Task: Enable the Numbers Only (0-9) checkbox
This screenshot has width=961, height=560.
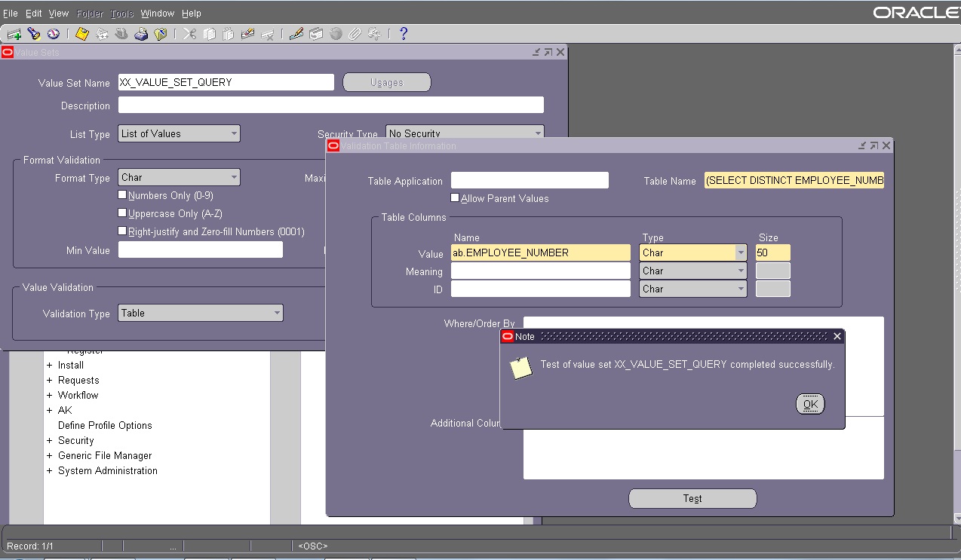Action: [x=122, y=194]
